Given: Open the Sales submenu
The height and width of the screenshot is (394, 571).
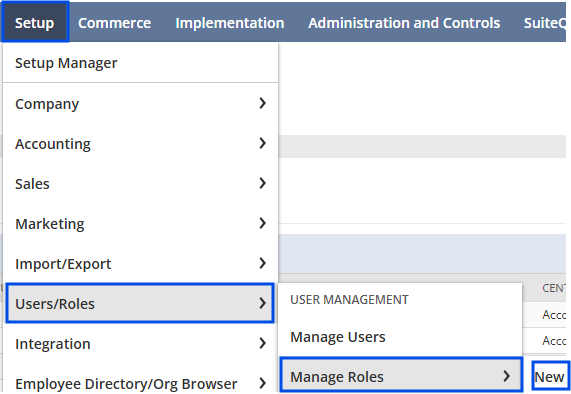Looking at the screenshot, I should (x=140, y=184).
